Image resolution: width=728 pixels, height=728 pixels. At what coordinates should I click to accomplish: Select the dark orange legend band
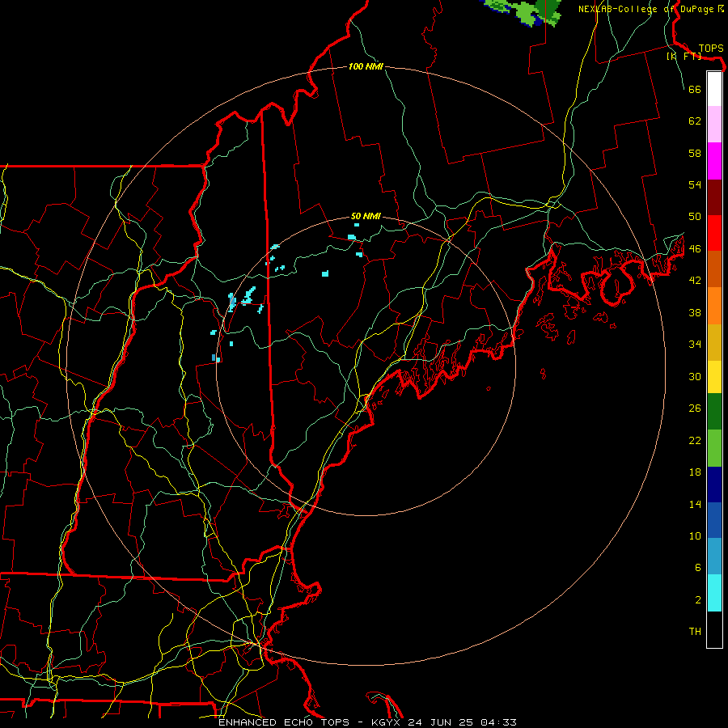click(x=714, y=269)
